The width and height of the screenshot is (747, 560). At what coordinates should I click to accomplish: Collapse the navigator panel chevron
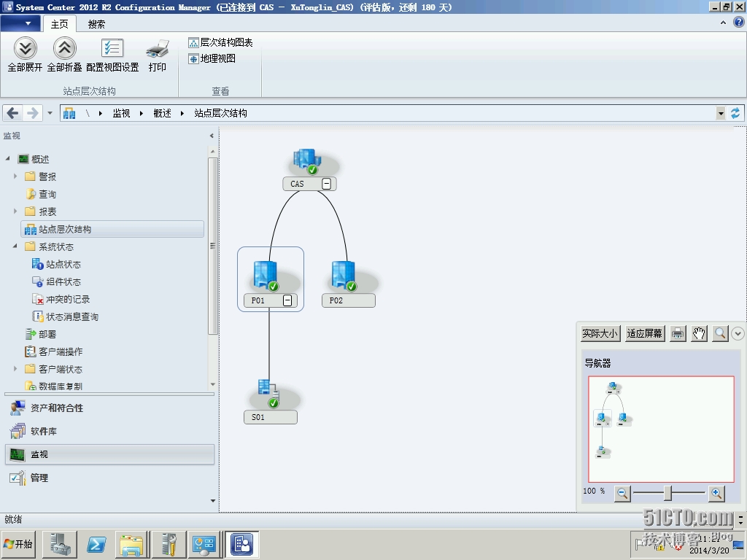click(738, 333)
